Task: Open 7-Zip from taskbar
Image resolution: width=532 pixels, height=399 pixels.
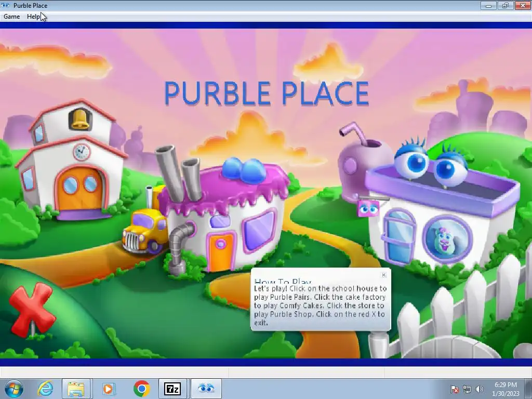Action: click(172, 389)
